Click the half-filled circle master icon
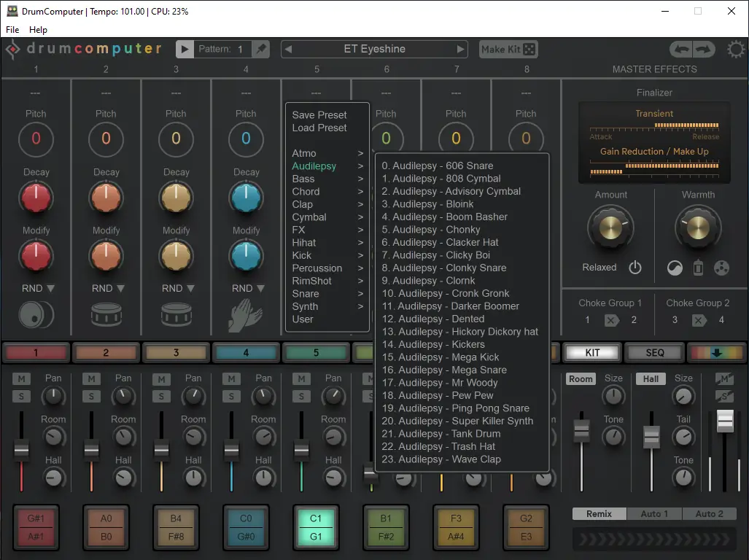Image resolution: width=749 pixels, height=560 pixels. point(675,268)
